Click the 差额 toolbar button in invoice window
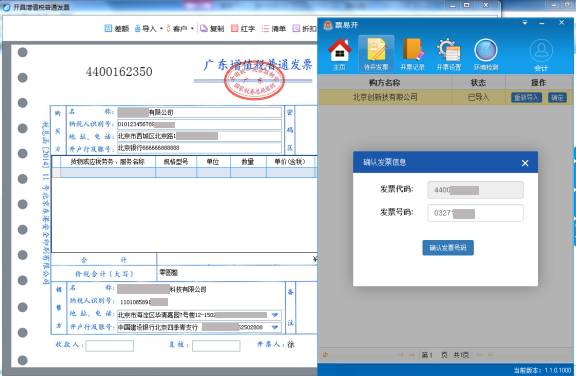The image size is (576, 376). pyautogui.click(x=117, y=28)
